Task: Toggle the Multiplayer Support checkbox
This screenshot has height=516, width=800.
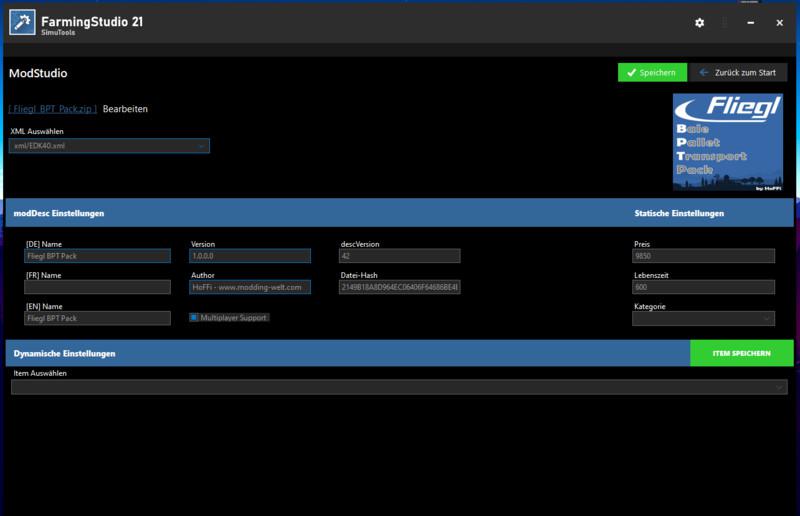Action: click(x=194, y=318)
